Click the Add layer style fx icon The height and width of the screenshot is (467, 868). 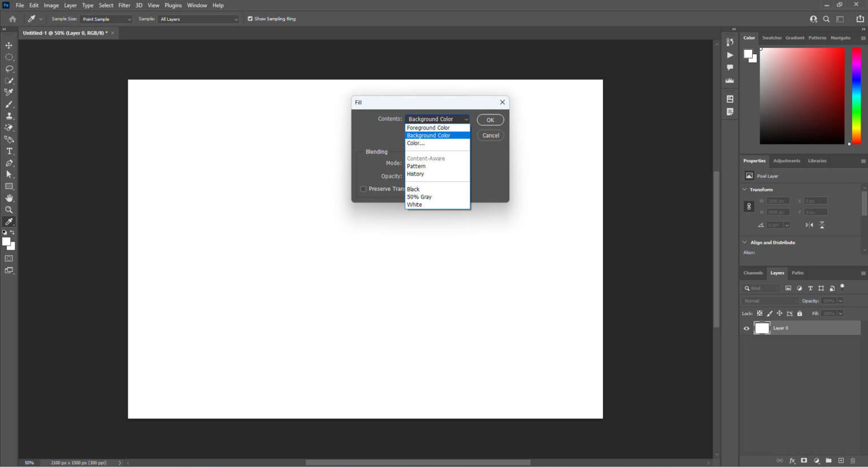pos(793,461)
